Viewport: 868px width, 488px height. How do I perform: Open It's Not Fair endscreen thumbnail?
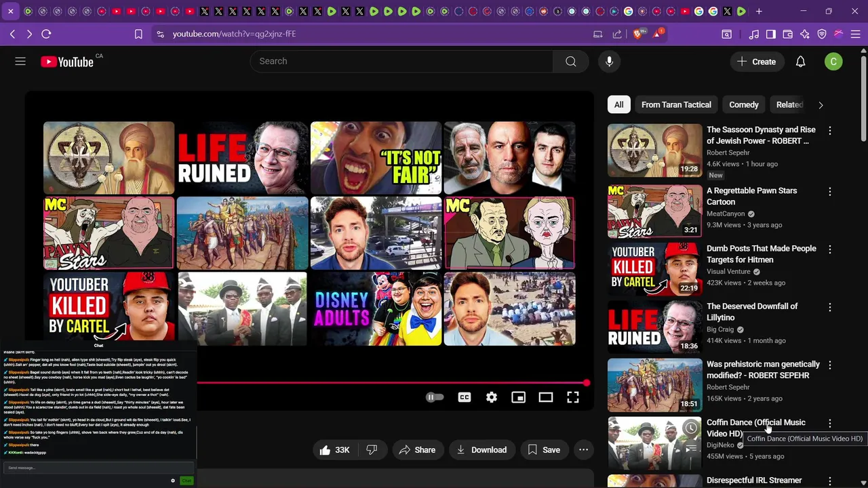376,158
